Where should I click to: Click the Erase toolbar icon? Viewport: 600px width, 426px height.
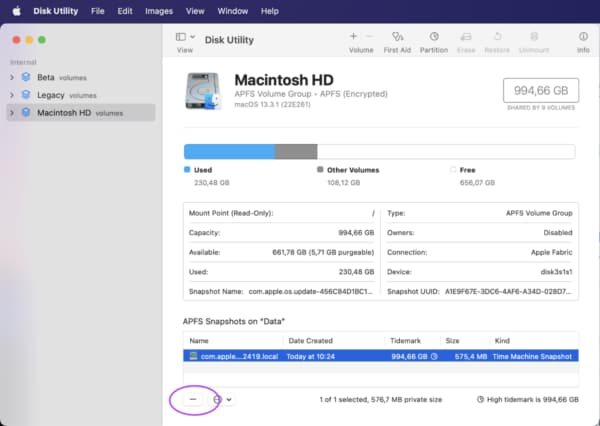click(466, 37)
